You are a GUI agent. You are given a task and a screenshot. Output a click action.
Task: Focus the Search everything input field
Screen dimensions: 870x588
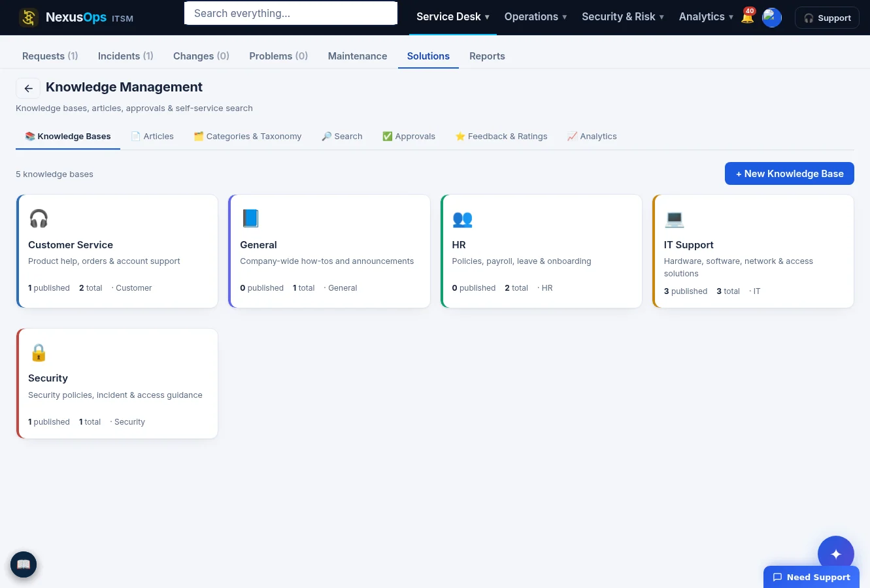tap(291, 13)
